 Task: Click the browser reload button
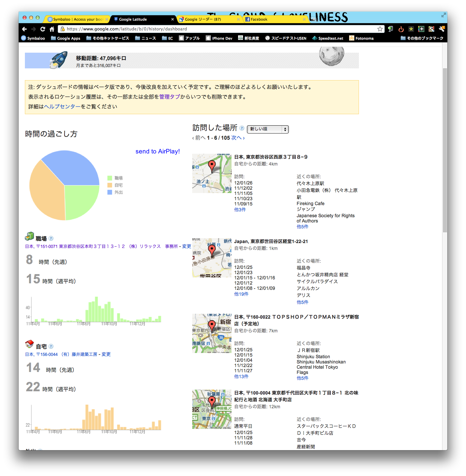(43, 29)
